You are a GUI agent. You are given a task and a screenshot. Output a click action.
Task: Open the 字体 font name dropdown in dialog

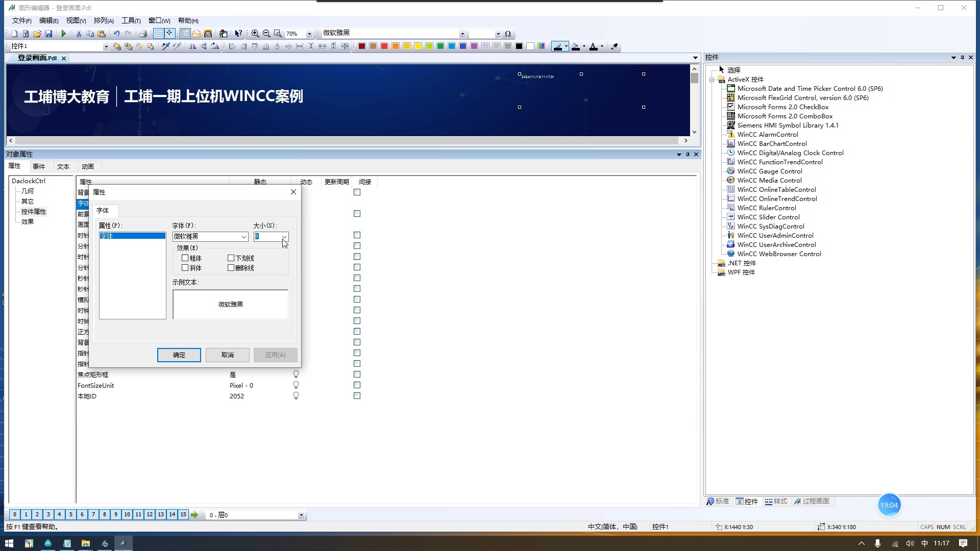(x=243, y=237)
